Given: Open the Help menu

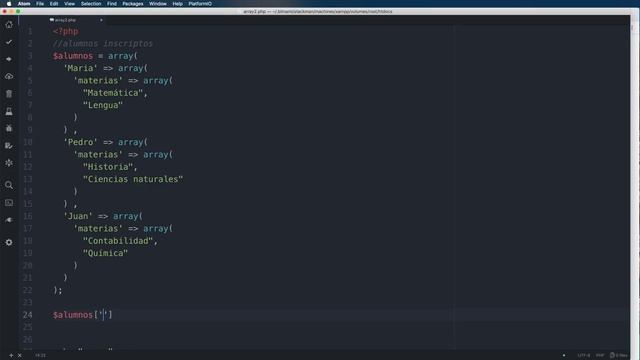Looking at the screenshot, I should click(x=178, y=4).
